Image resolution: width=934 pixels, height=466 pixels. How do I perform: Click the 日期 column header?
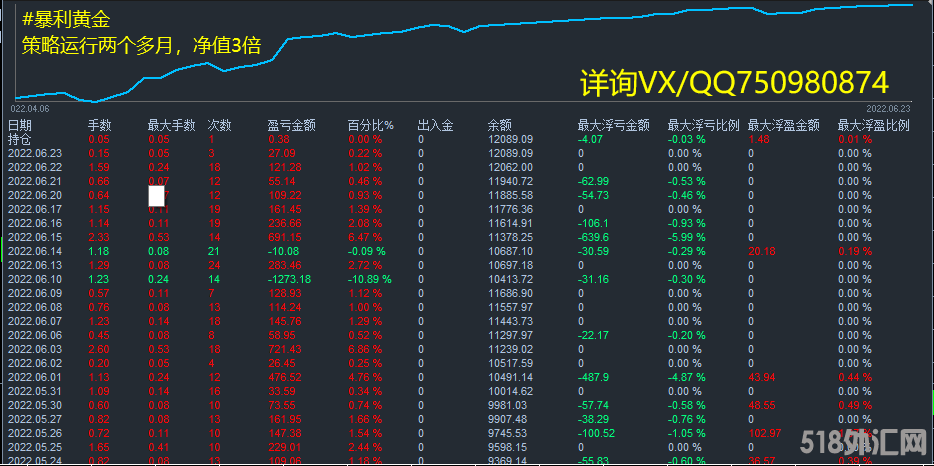(20, 125)
